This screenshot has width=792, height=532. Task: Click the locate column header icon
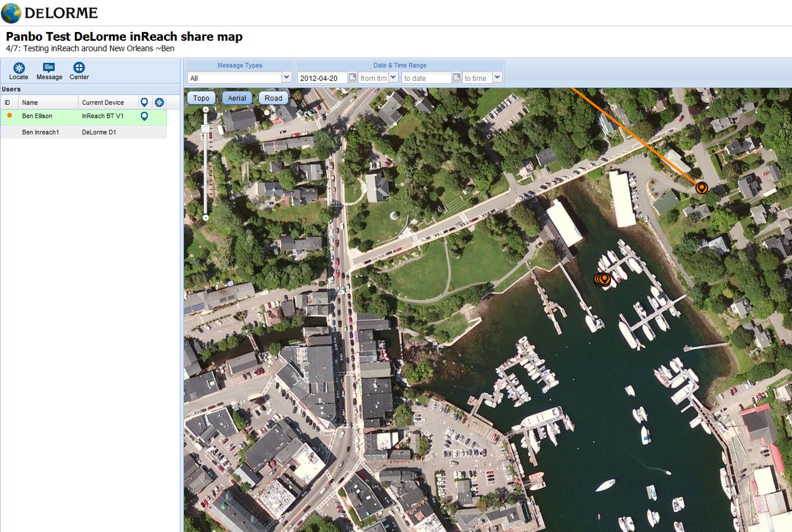coord(159,102)
